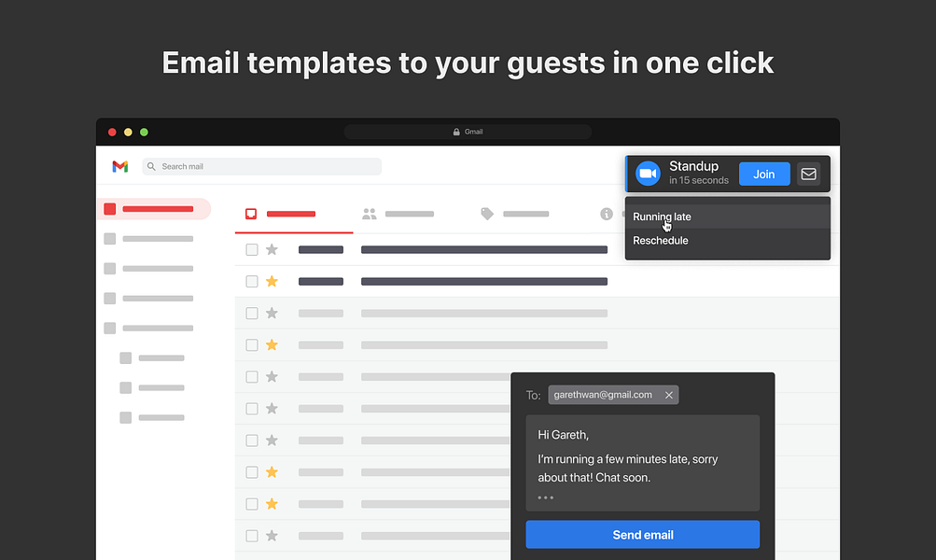Image resolution: width=936 pixels, height=560 pixels.
Task: Click the Gmail M logo
Action: click(120, 166)
